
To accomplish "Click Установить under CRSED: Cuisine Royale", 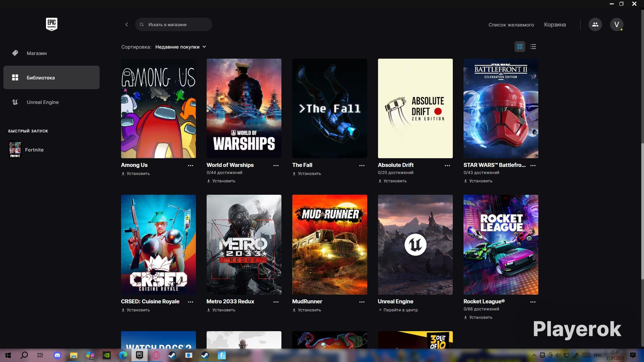I will (135, 310).
